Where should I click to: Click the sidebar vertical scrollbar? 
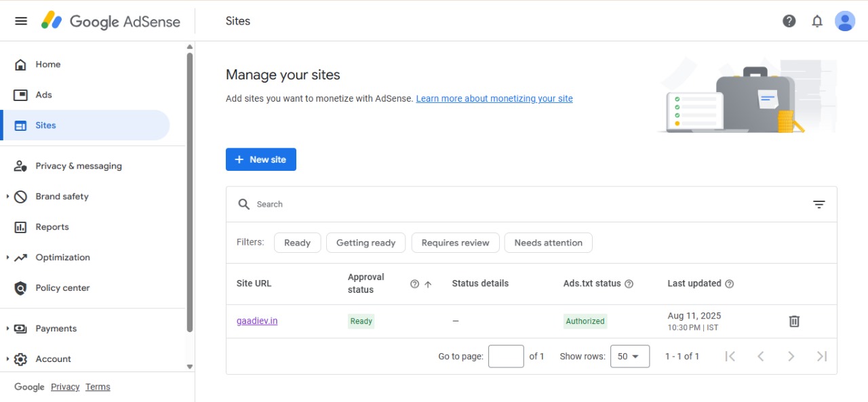190,190
